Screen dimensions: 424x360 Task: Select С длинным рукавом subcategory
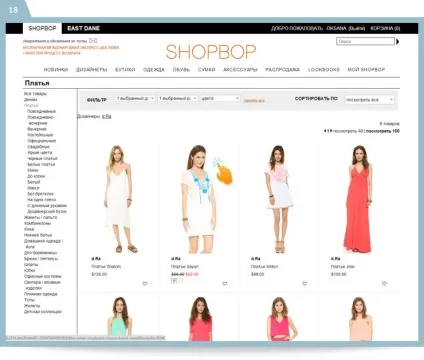(x=47, y=206)
